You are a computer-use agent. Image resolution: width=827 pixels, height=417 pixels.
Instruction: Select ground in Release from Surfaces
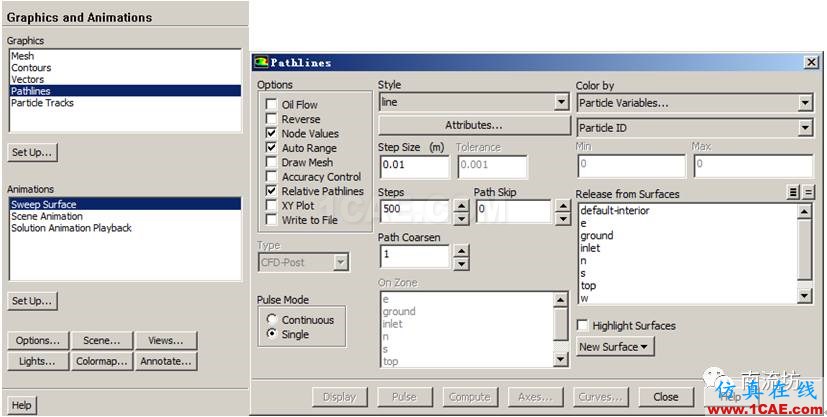tap(688, 235)
